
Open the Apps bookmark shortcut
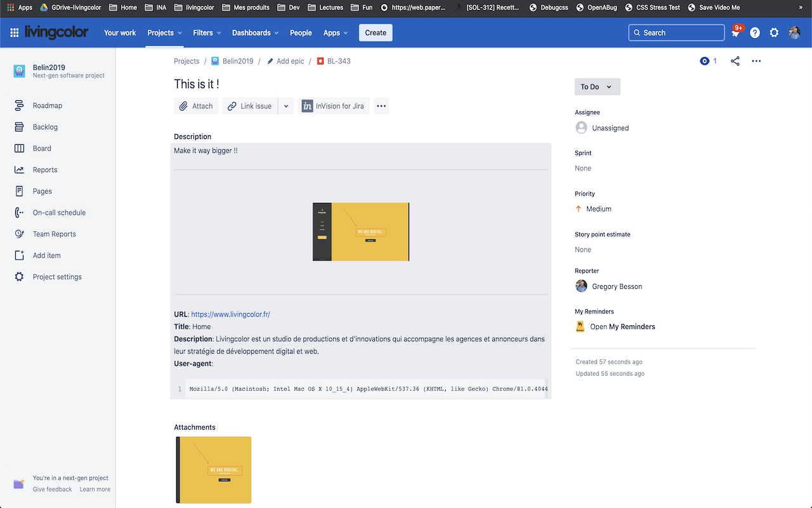coord(20,8)
